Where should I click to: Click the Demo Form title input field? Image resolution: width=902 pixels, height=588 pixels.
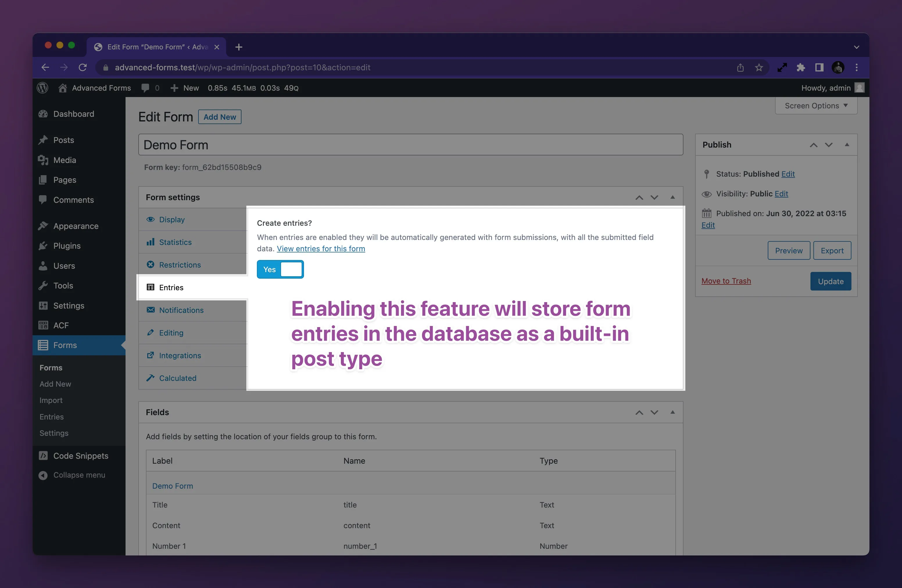(410, 145)
